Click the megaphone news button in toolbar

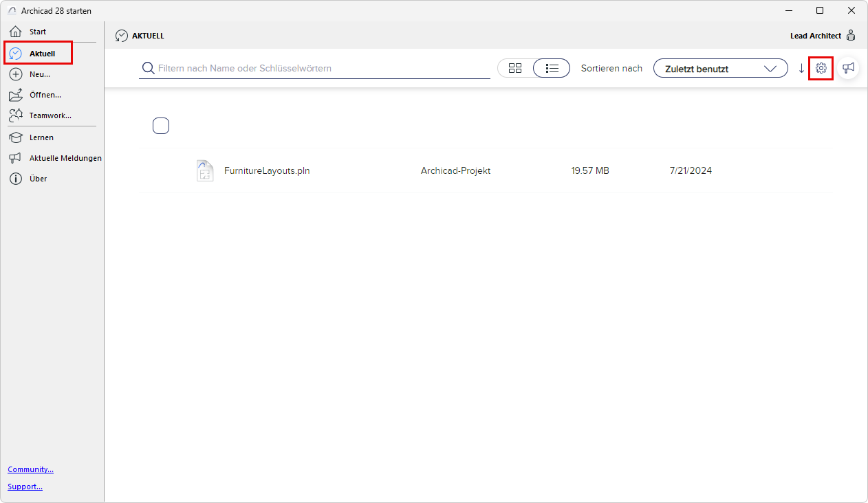pos(849,68)
